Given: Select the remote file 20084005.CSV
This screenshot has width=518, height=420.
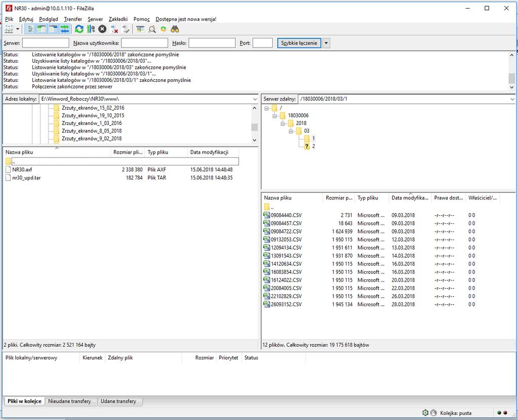Looking at the screenshot, I should click(x=286, y=288).
